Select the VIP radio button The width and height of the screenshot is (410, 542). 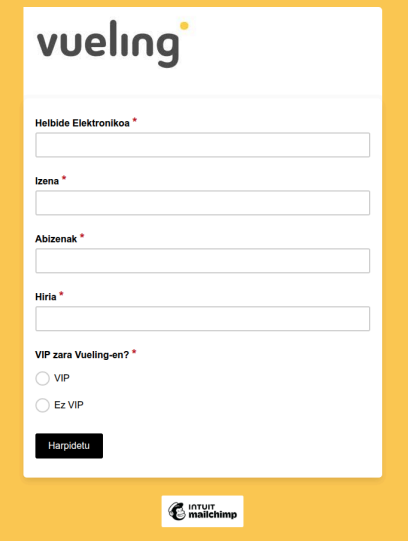(43, 378)
